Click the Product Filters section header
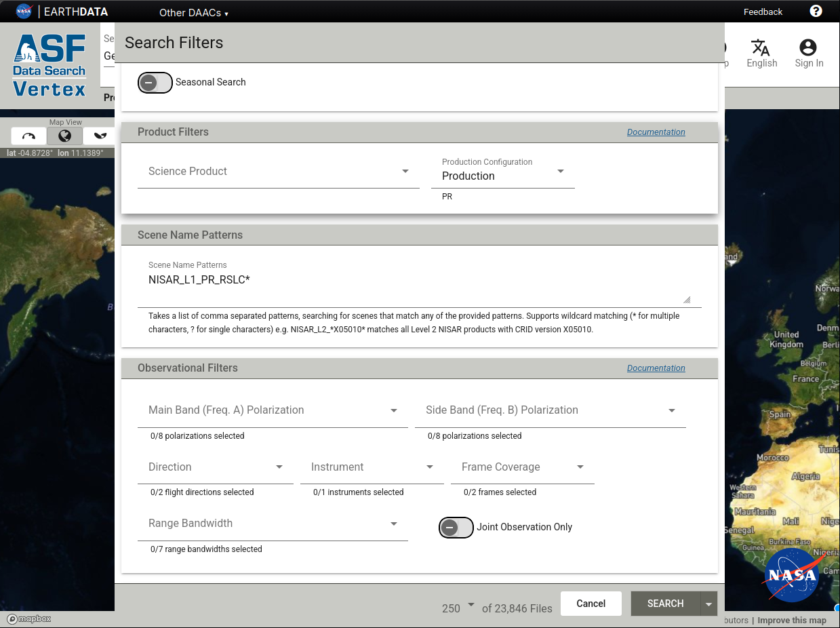This screenshot has width=840, height=628. coord(173,132)
